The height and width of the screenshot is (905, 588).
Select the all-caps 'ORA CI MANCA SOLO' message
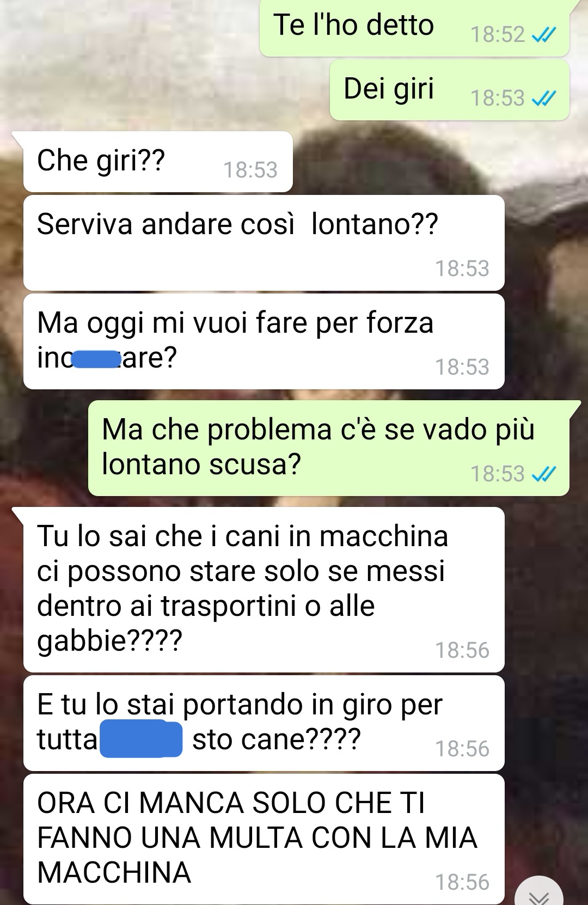coord(264,839)
